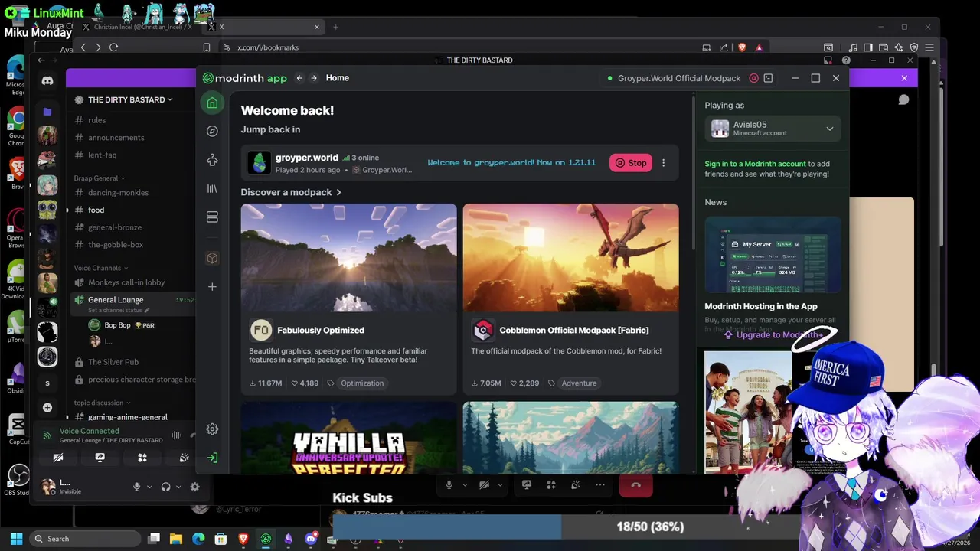This screenshot has height=551, width=980.
Task: Collapse the Voice Channels category
Action: click(100, 268)
